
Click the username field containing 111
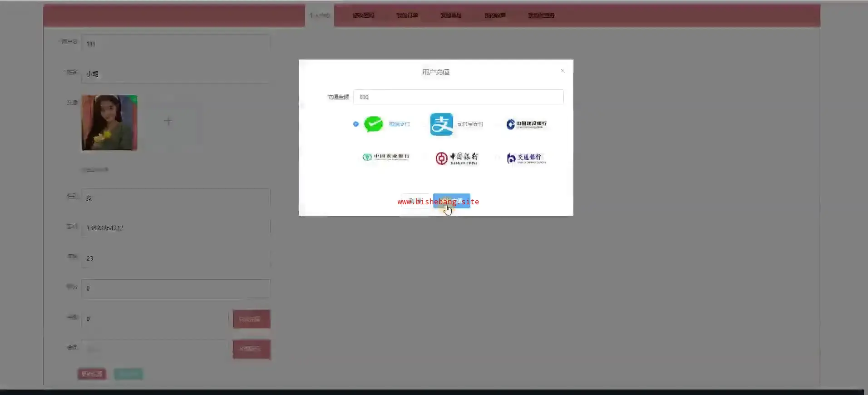pos(176,44)
